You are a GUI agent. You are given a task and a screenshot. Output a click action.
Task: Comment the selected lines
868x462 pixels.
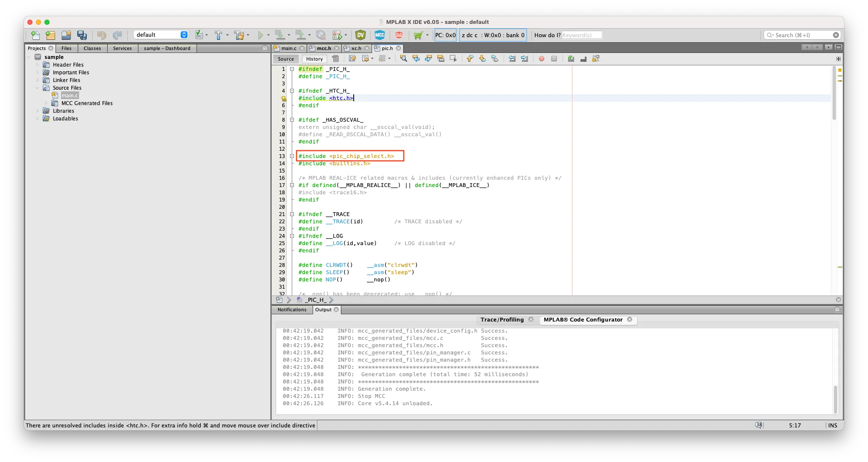click(571, 59)
